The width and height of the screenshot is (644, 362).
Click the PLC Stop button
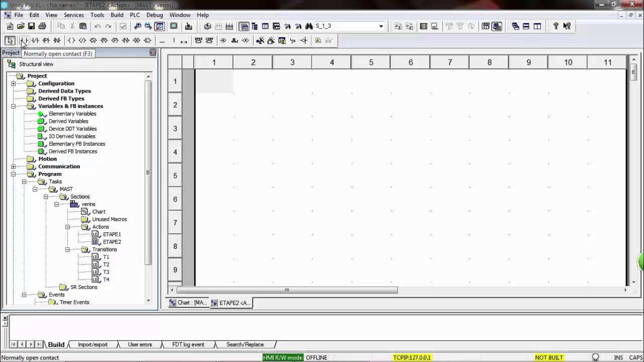click(460, 26)
